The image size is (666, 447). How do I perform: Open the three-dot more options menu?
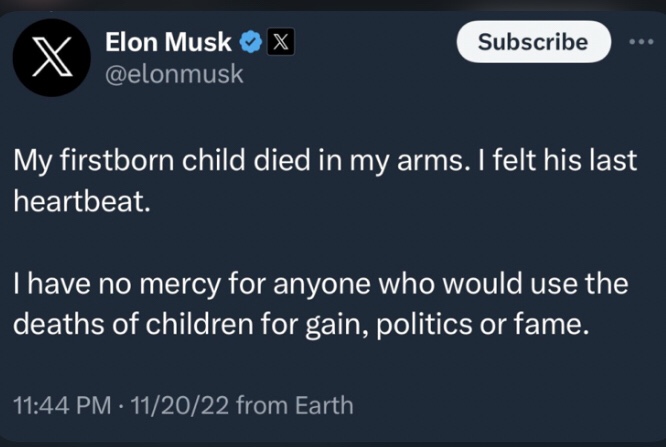pos(639,42)
